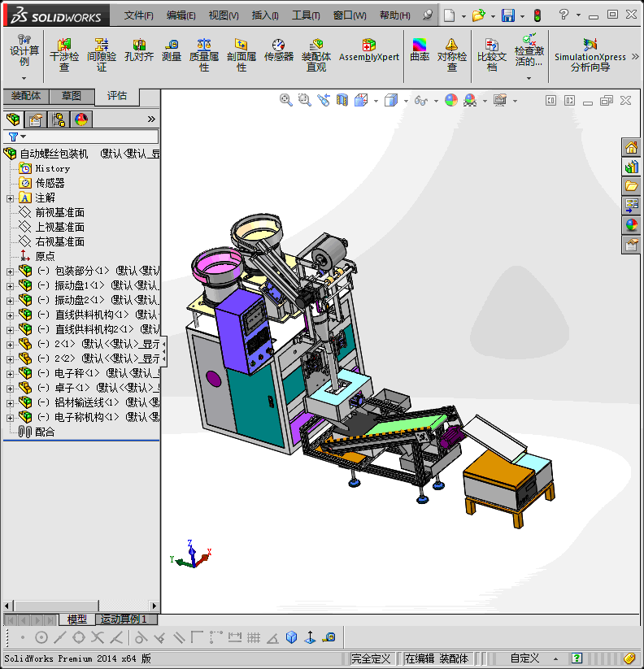Screen dimensions: 644x669
Task: Open View Orientation dropdown arrow
Action: pos(376,101)
